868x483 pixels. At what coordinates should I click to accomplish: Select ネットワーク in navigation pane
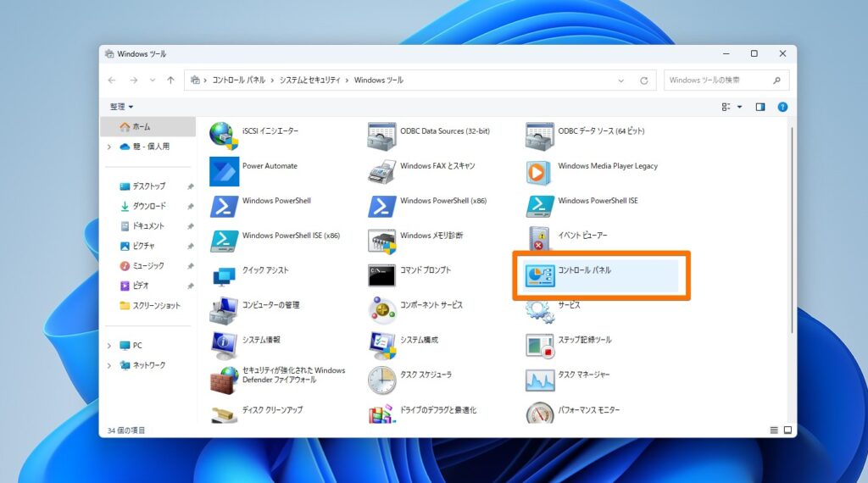point(142,366)
